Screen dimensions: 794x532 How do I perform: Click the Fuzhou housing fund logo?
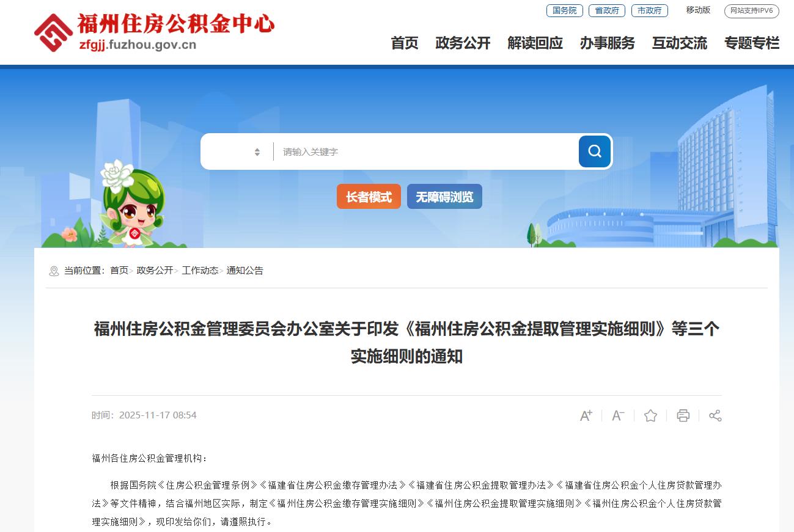[x=155, y=32]
